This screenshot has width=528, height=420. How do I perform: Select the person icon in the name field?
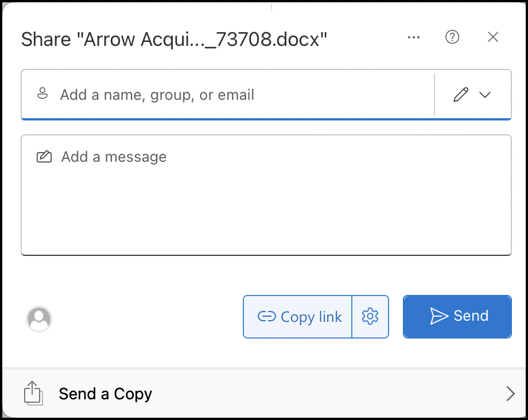click(x=42, y=94)
